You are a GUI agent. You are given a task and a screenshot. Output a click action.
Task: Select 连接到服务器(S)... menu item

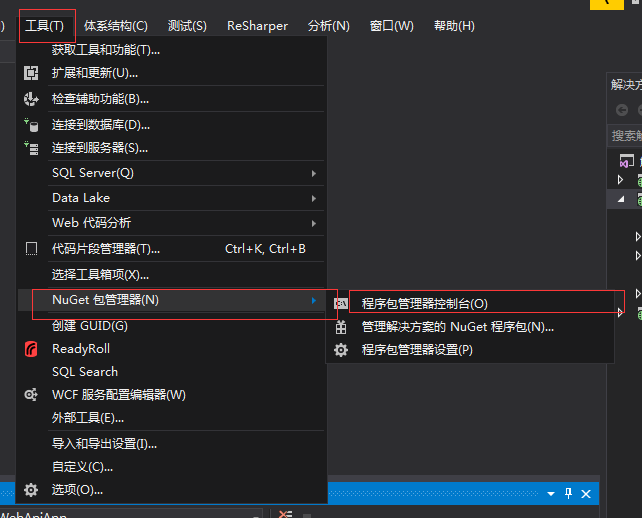100,148
